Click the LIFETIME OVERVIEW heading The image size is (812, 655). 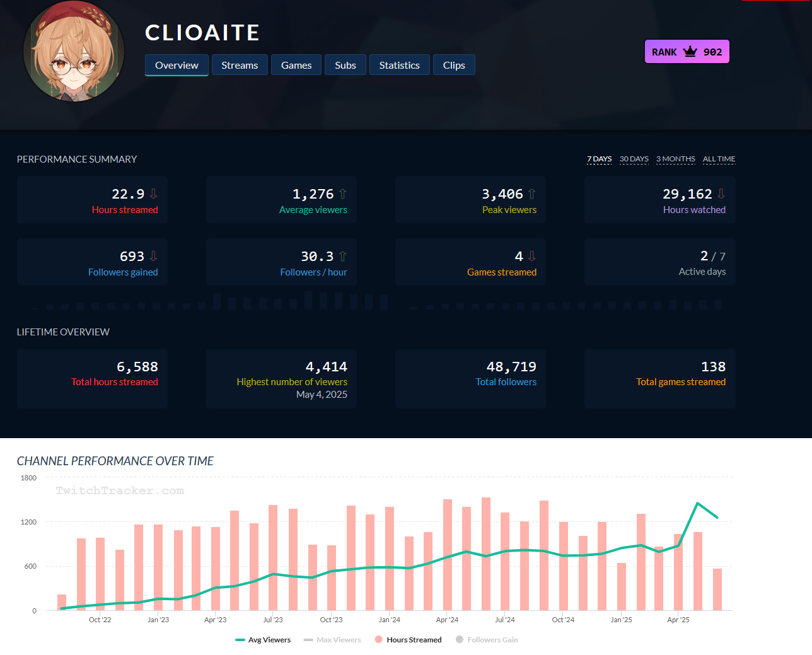coord(63,332)
